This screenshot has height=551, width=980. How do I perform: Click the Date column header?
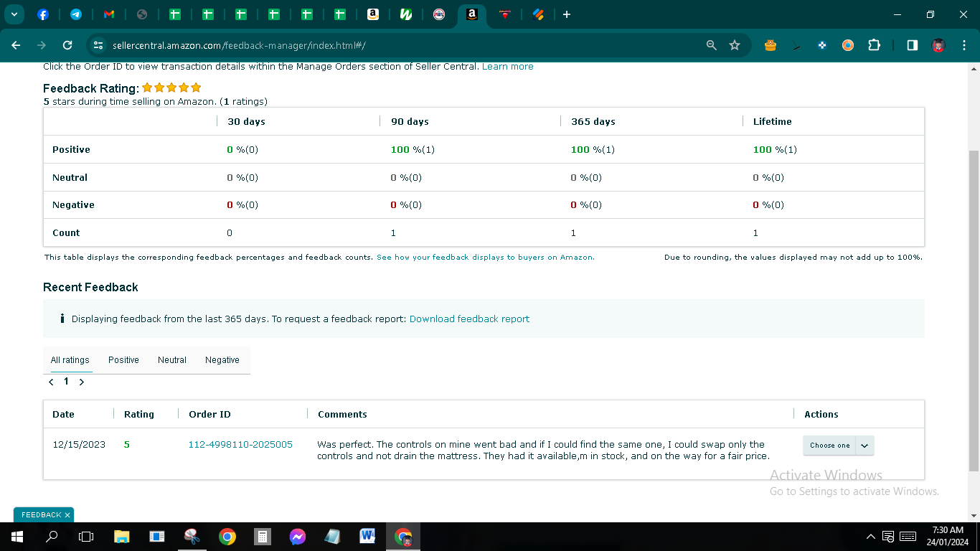point(63,414)
